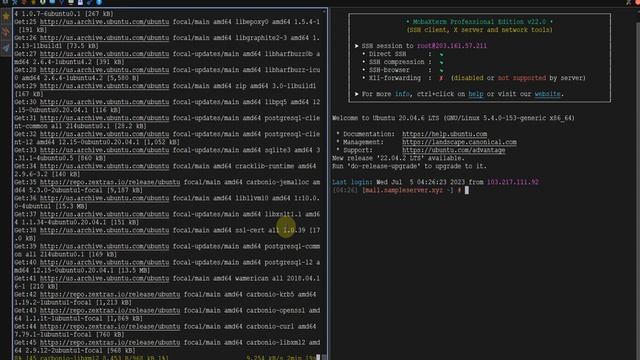Click the green check beside SSH-browser

[441, 70]
